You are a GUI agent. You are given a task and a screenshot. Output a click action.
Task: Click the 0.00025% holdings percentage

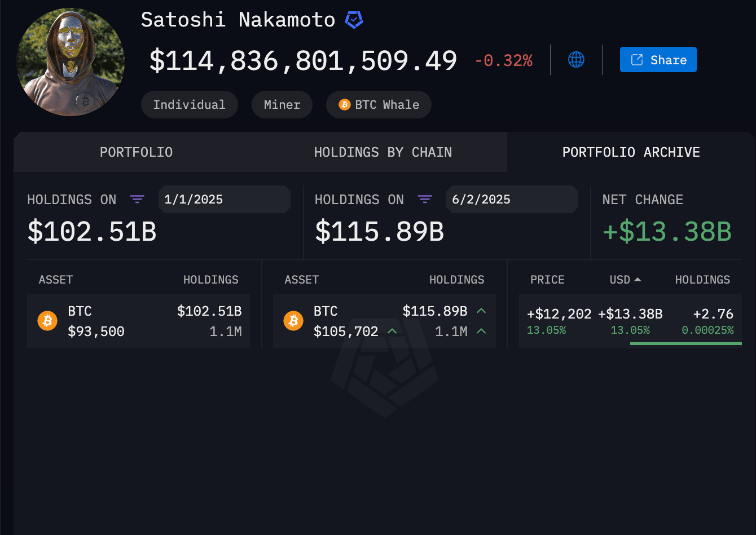click(x=707, y=330)
